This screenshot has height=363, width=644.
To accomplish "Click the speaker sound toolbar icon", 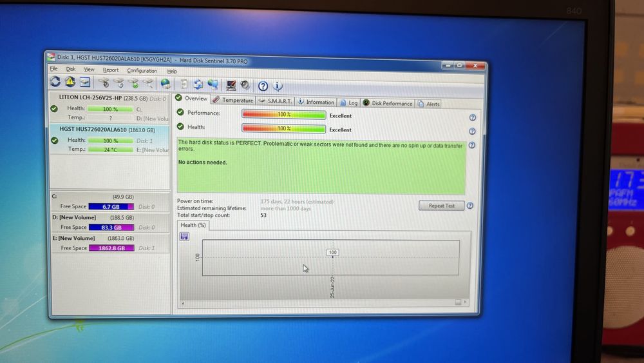I will (x=245, y=85).
